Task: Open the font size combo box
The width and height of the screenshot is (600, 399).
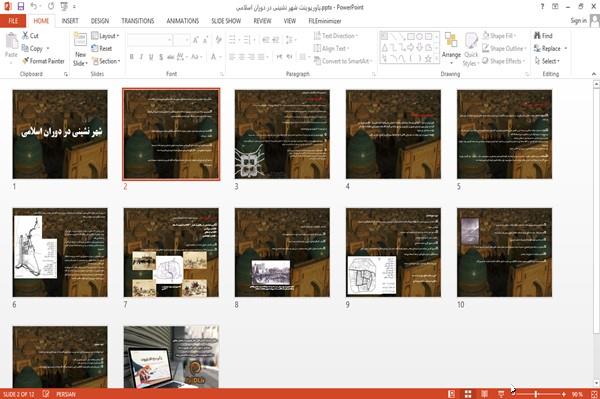Action: 181,40
